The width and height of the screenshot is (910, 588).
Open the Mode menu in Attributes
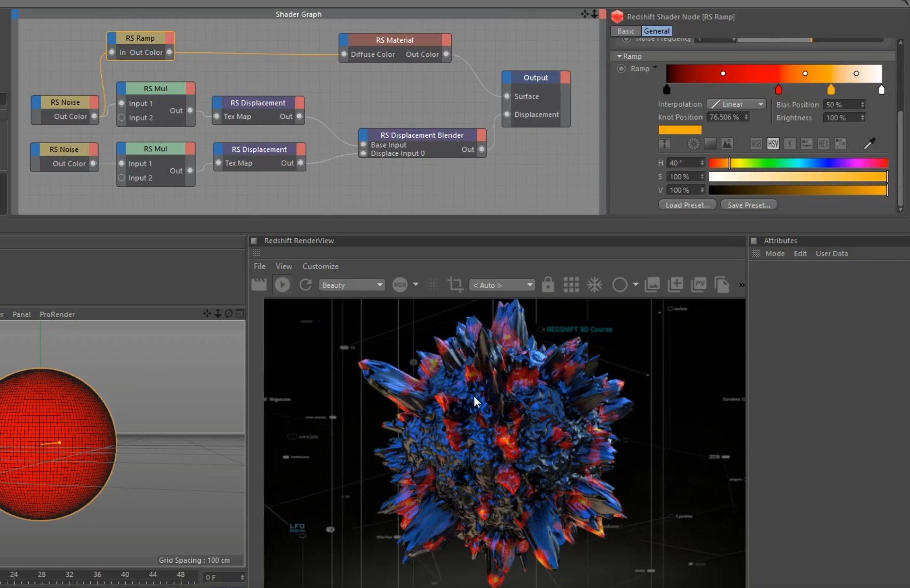tap(775, 254)
